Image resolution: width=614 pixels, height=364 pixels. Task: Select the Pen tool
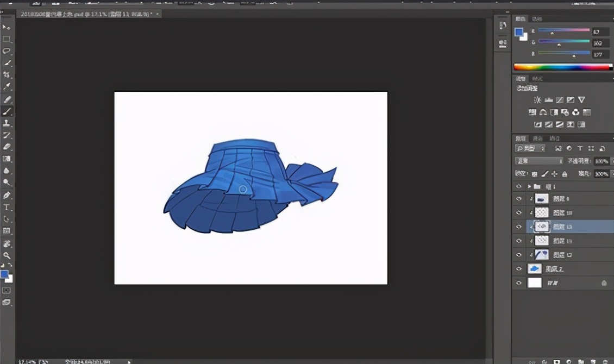(7, 196)
